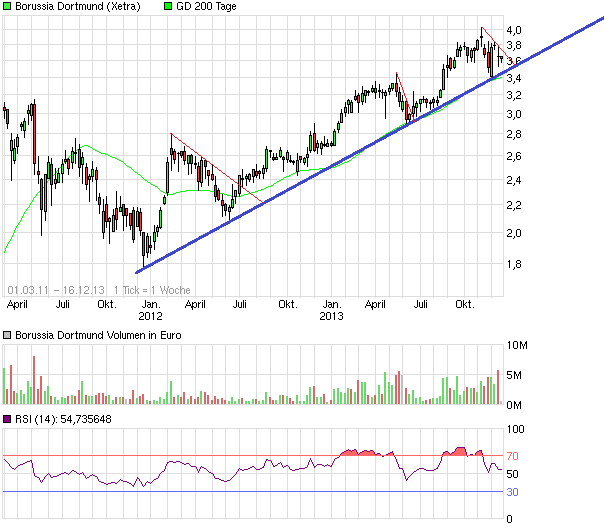Click the '3,0' price axis value
Image resolution: width=604 pixels, height=527 pixels.
[514, 114]
